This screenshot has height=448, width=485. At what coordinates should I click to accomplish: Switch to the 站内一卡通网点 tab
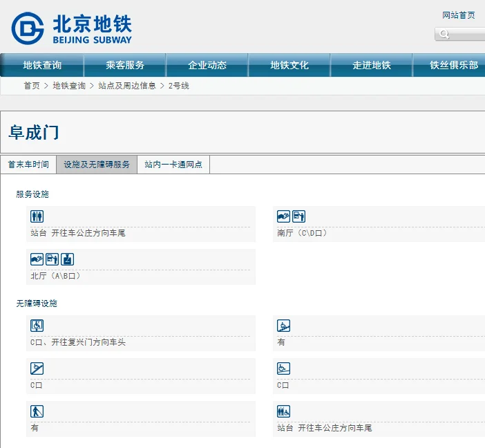[173, 165]
